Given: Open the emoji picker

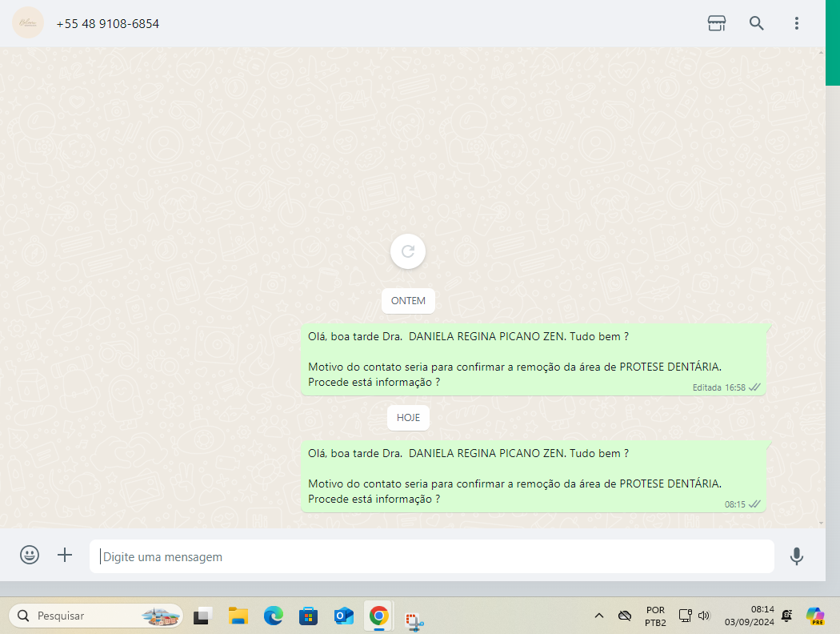Looking at the screenshot, I should point(30,555).
